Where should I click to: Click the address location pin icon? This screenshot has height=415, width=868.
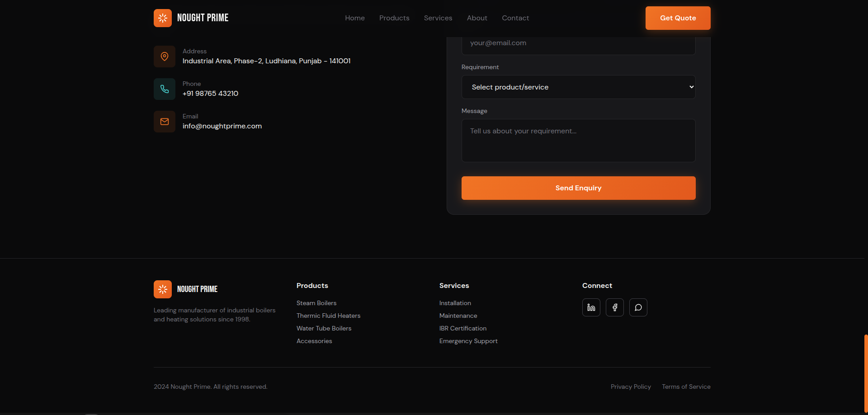pyautogui.click(x=165, y=57)
